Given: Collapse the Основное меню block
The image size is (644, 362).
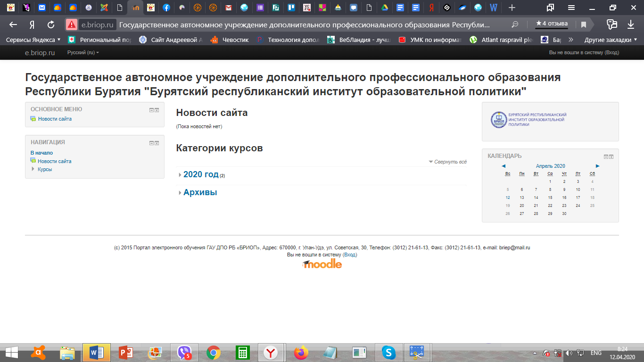Looking at the screenshot, I should click(151, 110).
